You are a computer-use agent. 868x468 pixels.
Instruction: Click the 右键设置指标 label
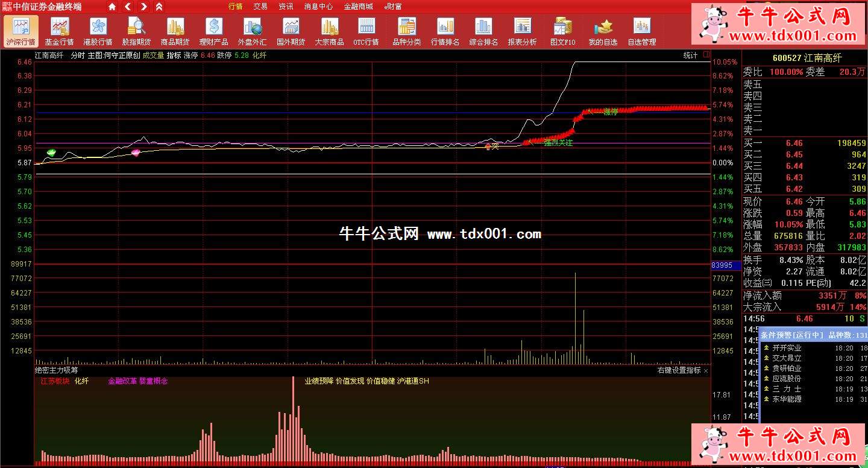coord(679,370)
